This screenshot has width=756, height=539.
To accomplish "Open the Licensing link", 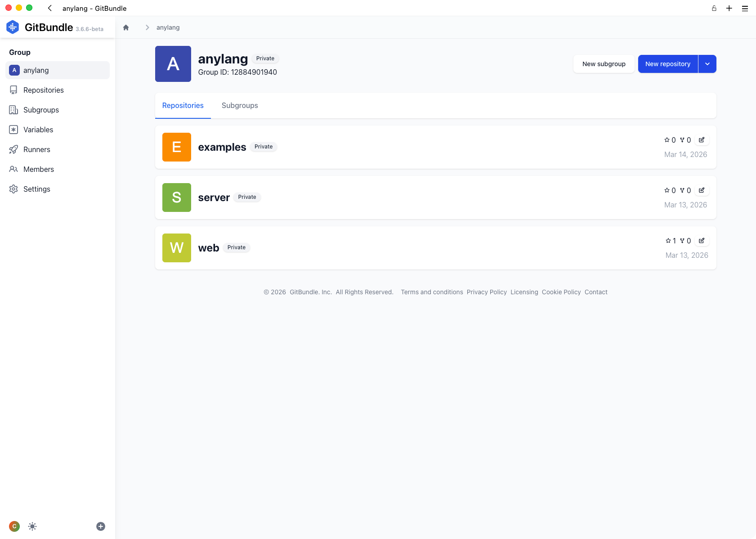I will (x=524, y=292).
